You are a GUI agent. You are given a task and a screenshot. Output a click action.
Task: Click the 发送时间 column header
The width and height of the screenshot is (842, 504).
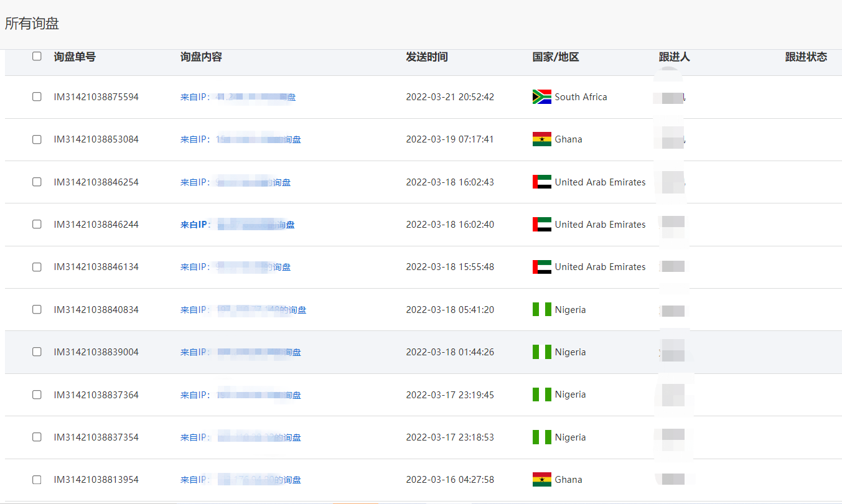(426, 57)
